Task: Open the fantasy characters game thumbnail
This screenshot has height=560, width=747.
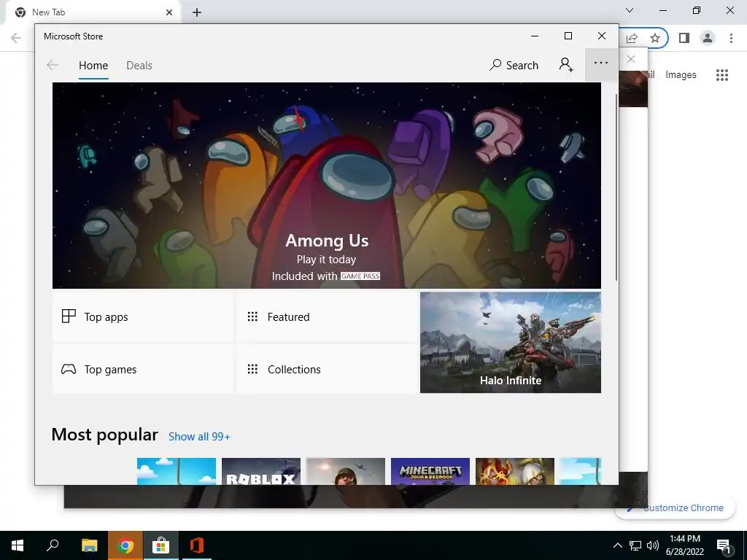Action: [515, 472]
